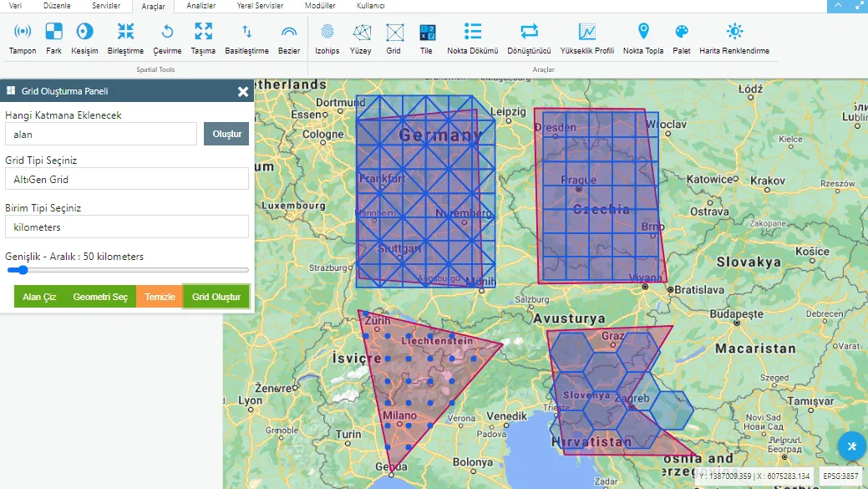This screenshot has width=868, height=489.
Task: Click the Zürich label on the map
Action: [378, 320]
